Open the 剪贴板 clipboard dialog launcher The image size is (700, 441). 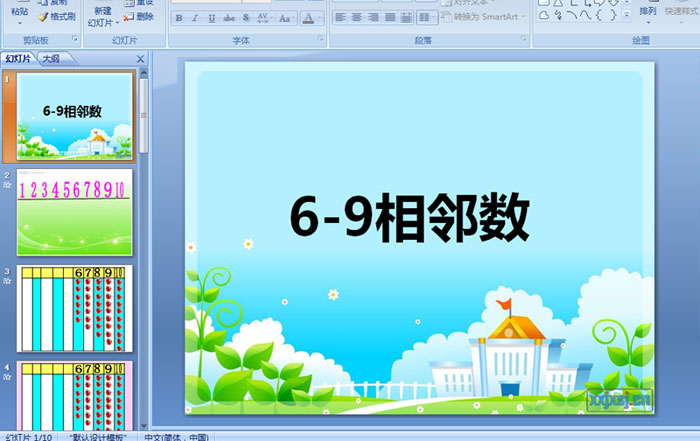(75, 39)
